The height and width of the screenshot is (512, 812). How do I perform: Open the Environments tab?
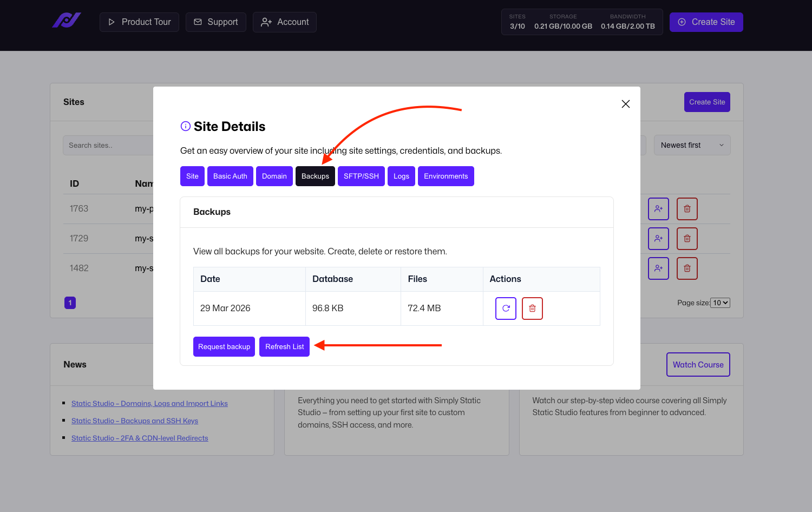tap(446, 176)
